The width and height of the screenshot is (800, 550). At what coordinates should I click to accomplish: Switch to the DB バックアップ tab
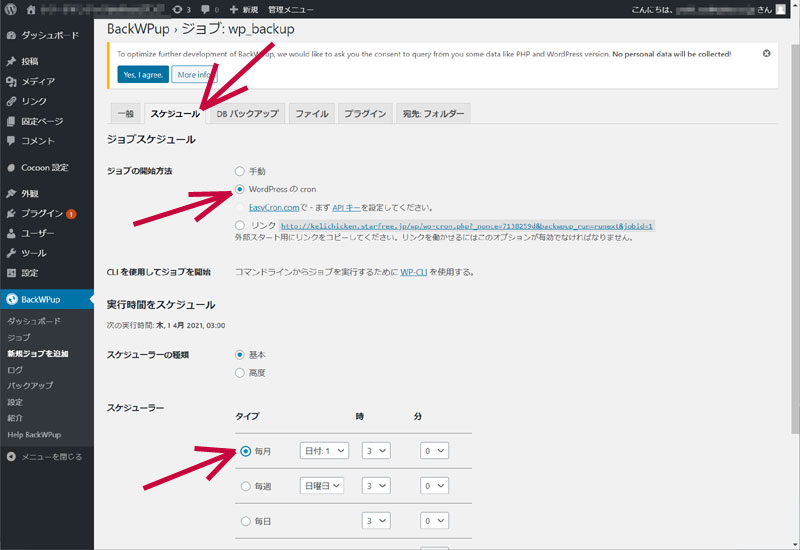(247, 113)
